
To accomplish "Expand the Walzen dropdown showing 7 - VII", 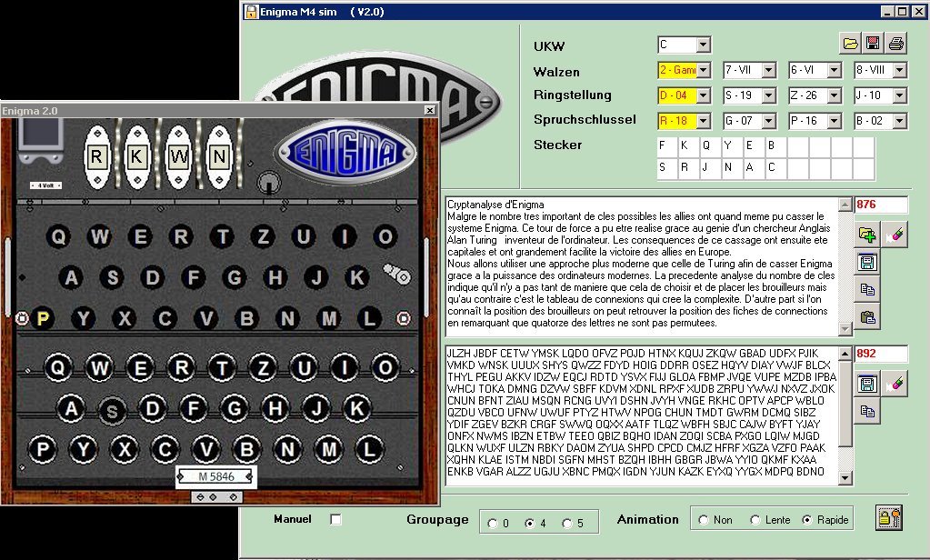I will (x=769, y=70).
